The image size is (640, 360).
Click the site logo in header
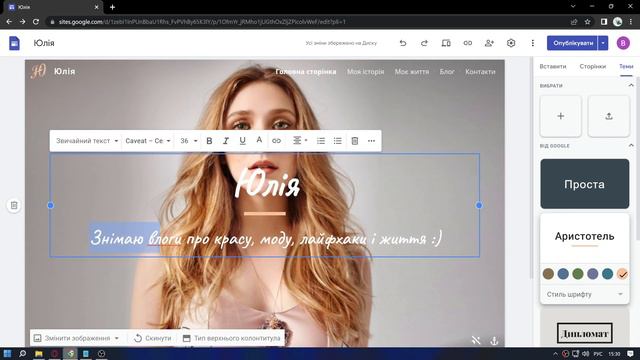tap(38, 71)
